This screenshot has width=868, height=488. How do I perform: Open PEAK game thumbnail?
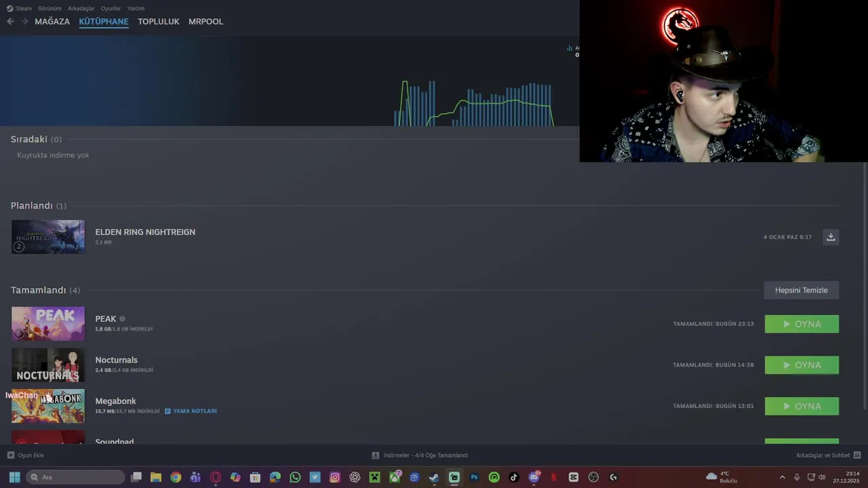tap(48, 323)
